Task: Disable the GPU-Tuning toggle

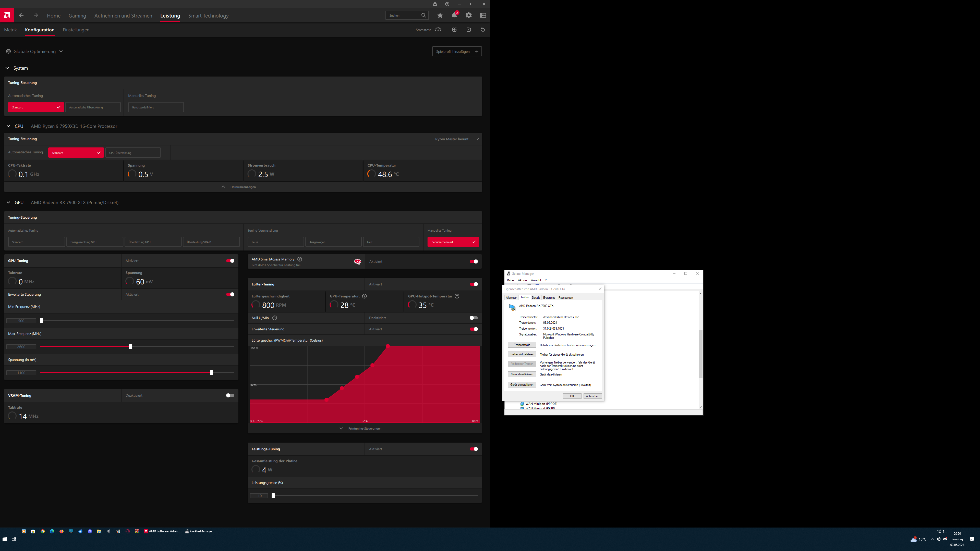Action: [x=230, y=261]
